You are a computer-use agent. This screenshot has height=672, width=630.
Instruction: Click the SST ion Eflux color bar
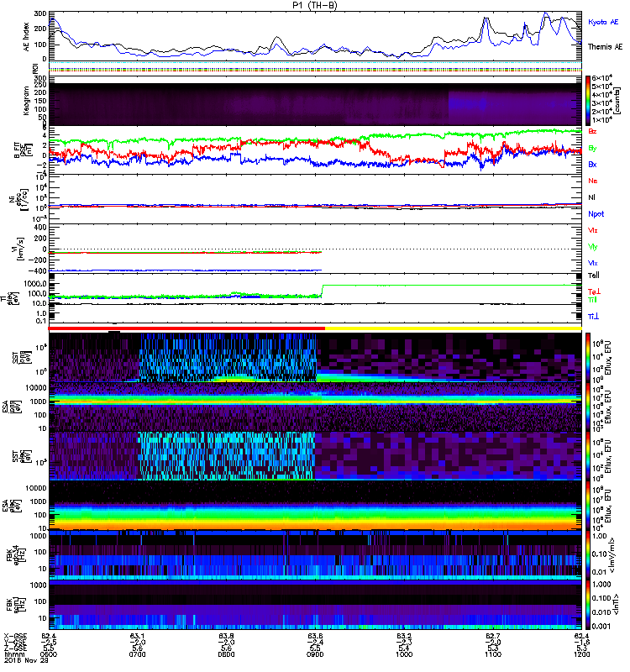(588, 358)
